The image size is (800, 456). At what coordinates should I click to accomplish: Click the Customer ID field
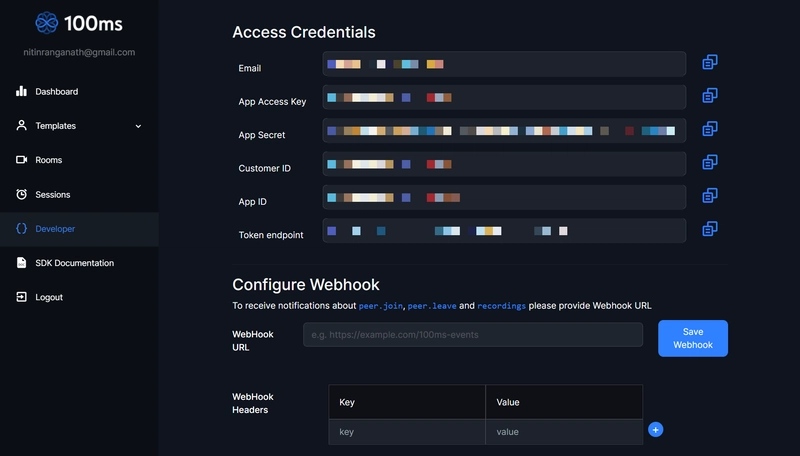pos(504,164)
